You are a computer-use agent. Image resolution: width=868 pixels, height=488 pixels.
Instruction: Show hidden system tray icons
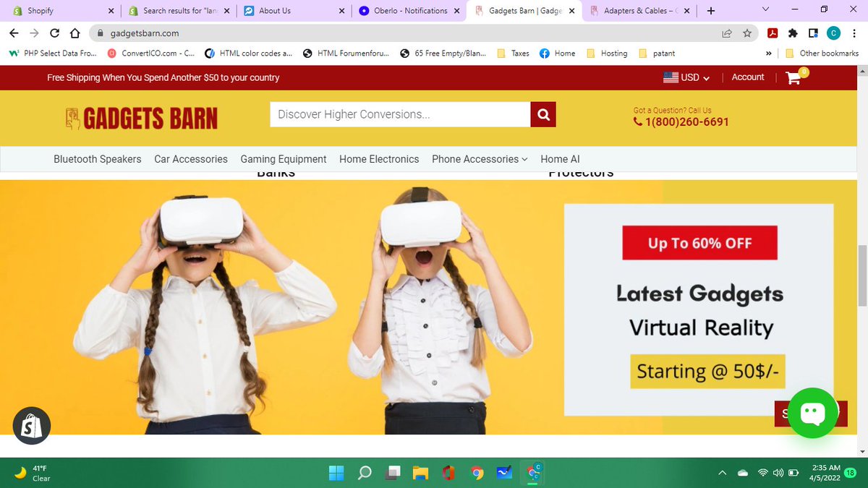pyautogui.click(x=722, y=473)
